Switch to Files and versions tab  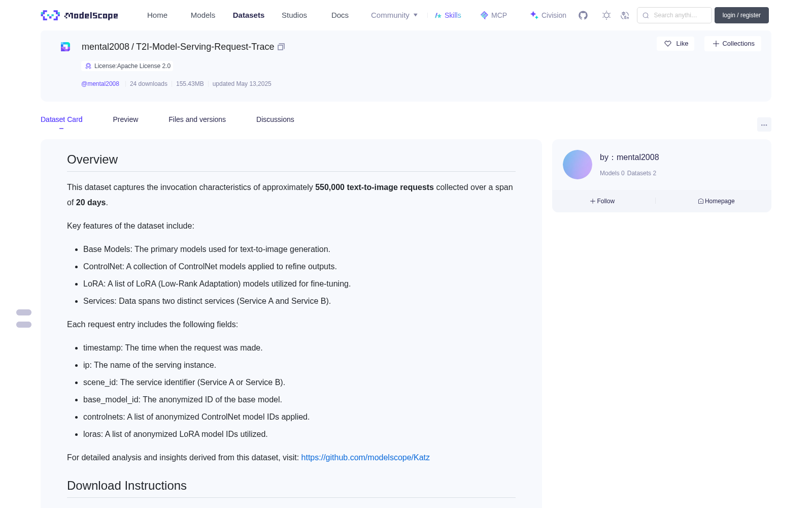tap(197, 119)
